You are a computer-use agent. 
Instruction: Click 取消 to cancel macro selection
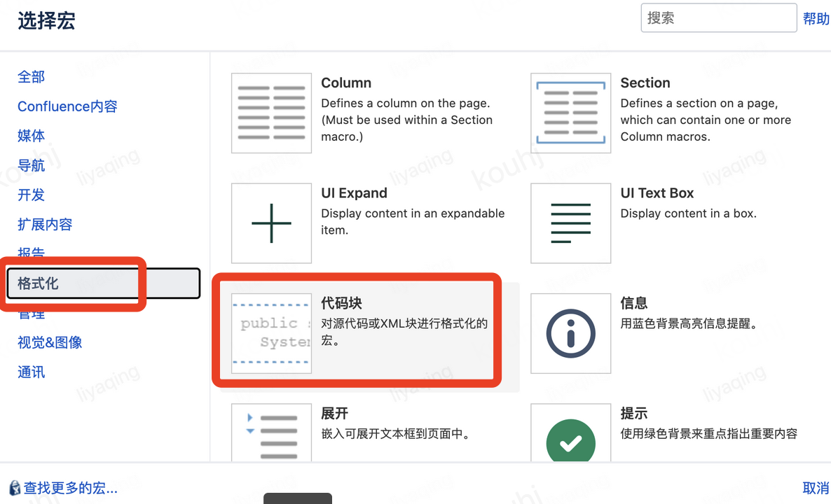[816, 488]
